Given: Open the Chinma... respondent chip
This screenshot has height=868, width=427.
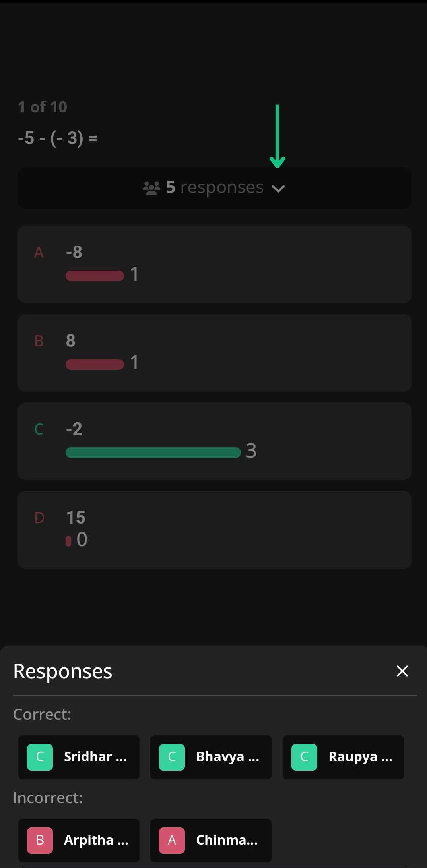Looking at the screenshot, I should [x=211, y=840].
